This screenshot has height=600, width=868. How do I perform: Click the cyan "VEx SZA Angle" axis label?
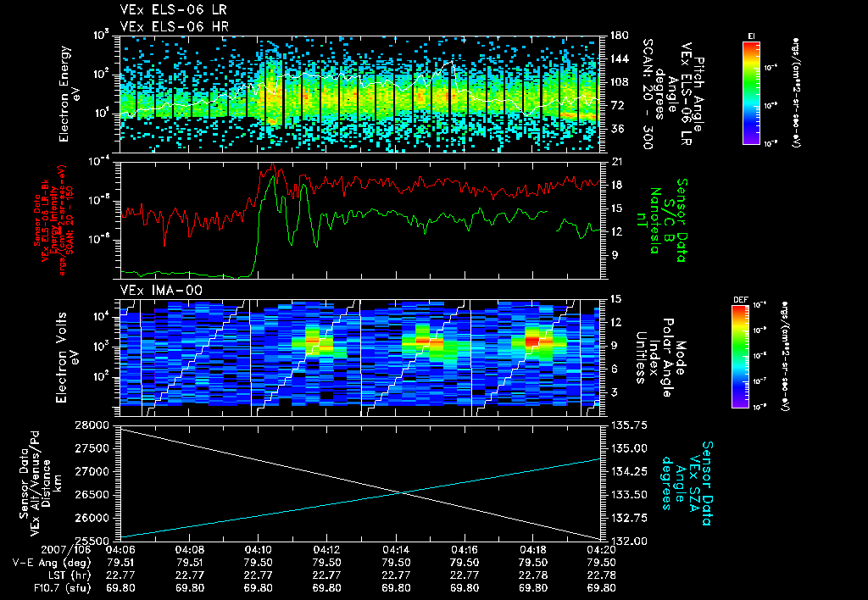point(686,483)
